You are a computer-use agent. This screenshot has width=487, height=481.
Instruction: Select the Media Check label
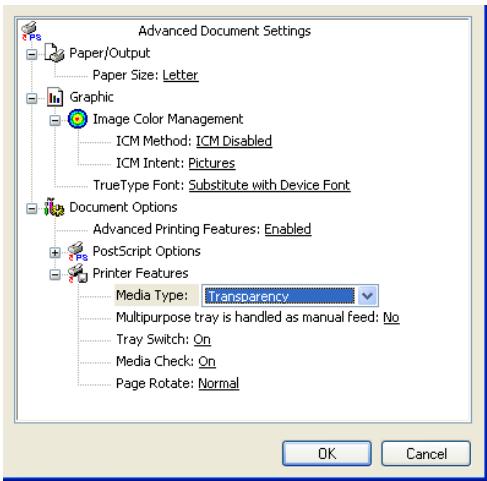pos(155,362)
